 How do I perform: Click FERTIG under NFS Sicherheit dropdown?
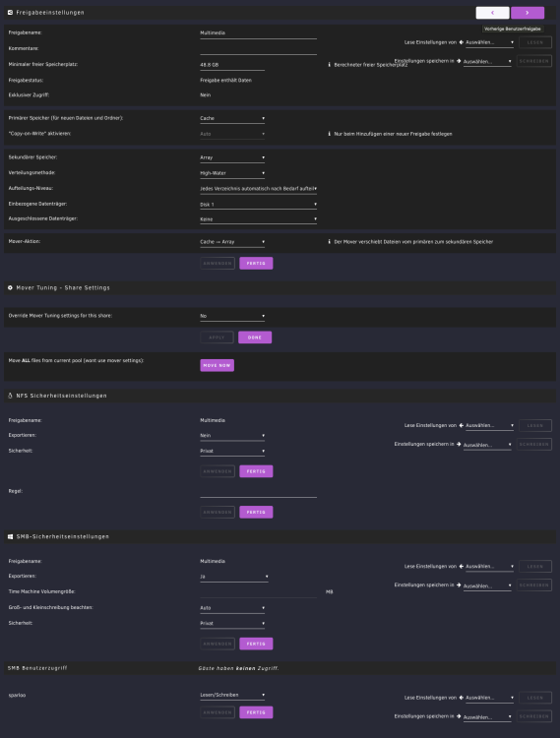click(256, 471)
